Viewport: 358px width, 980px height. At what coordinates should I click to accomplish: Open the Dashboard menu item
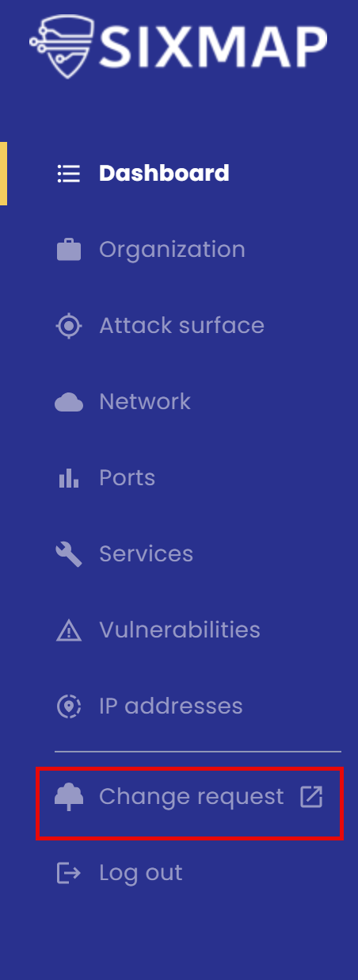click(x=164, y=173)
